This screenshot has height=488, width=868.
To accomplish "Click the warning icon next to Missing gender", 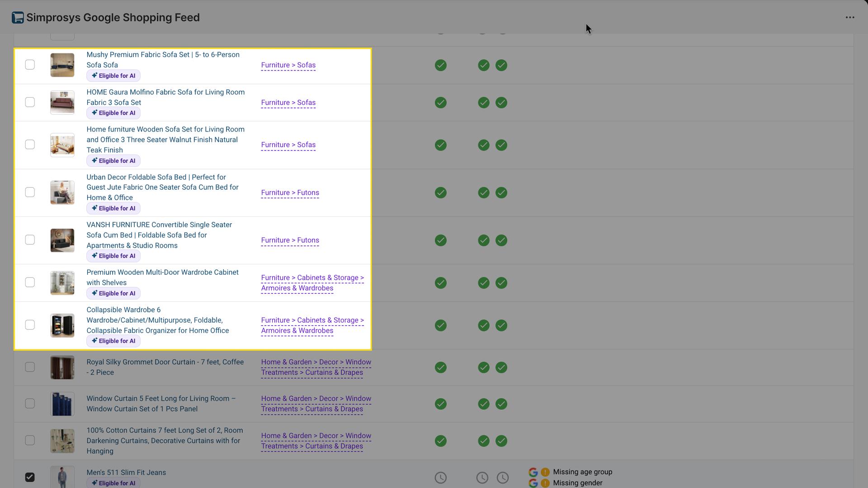I will pyautogui.click(x=545, y=483).
